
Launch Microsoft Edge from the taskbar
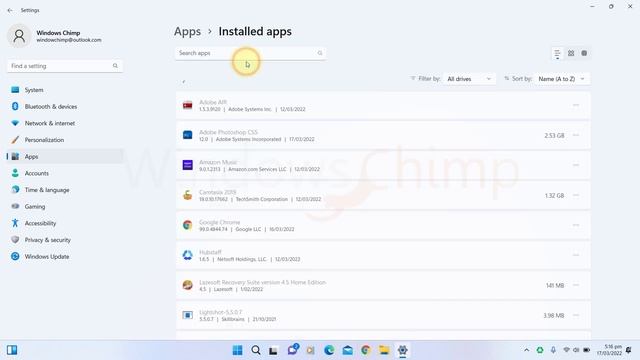point(329,350)
